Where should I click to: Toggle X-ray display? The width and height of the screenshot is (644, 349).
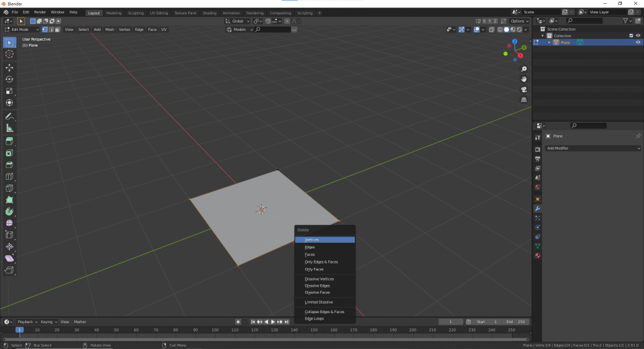tap(492, 30)
